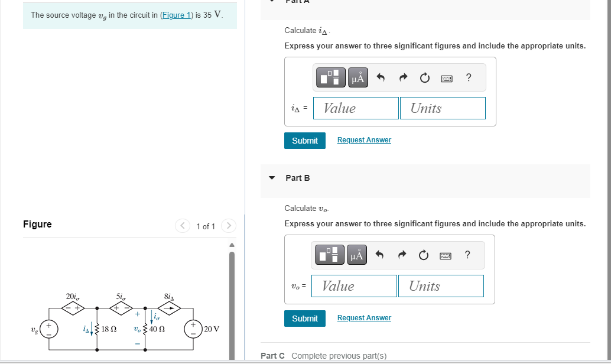
Task: Open the Figure 1 hyperlink
Action: [x=176, y=15]
